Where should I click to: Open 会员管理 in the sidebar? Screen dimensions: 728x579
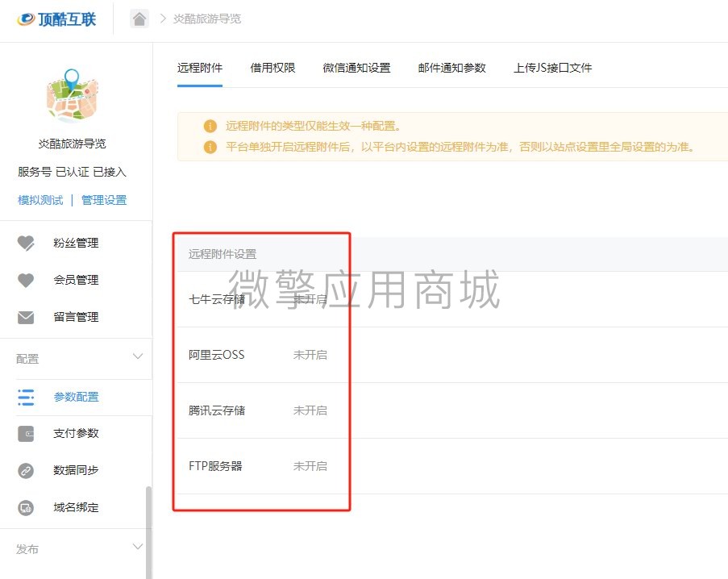76,280
